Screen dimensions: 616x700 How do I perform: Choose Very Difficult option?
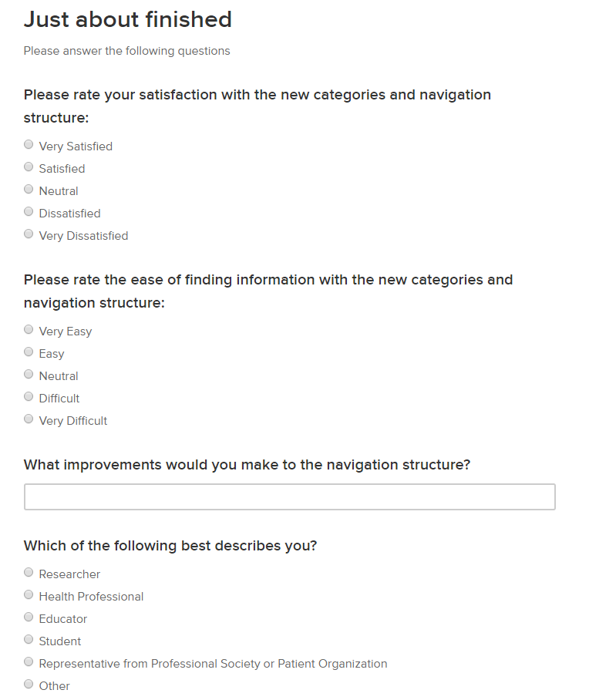tap(29, 419)
